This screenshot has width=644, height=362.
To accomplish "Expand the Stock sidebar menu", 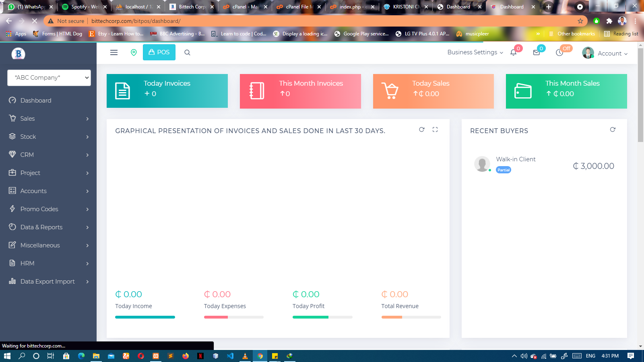I will pyautogui.click(x=49, y=137).
